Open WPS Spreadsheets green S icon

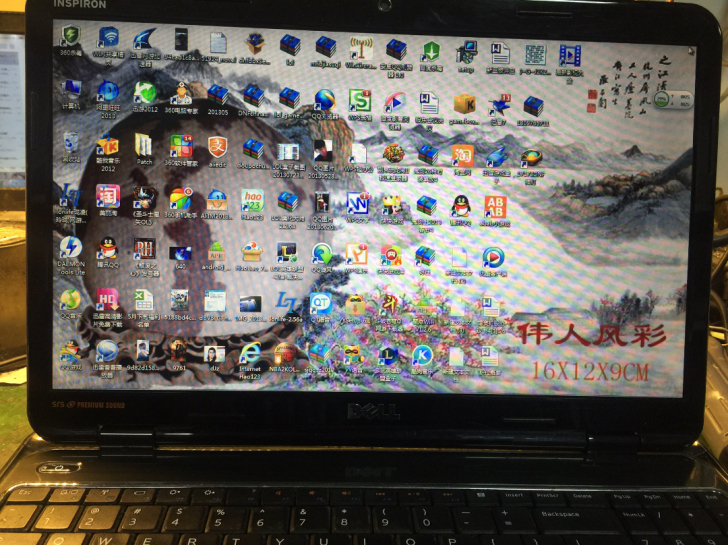coord(360,101)
